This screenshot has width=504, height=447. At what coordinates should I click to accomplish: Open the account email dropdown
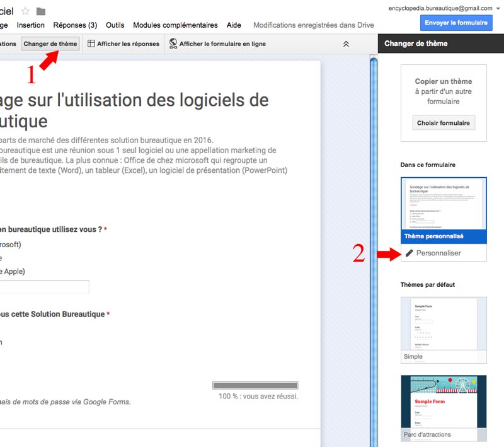coord(498,9)
